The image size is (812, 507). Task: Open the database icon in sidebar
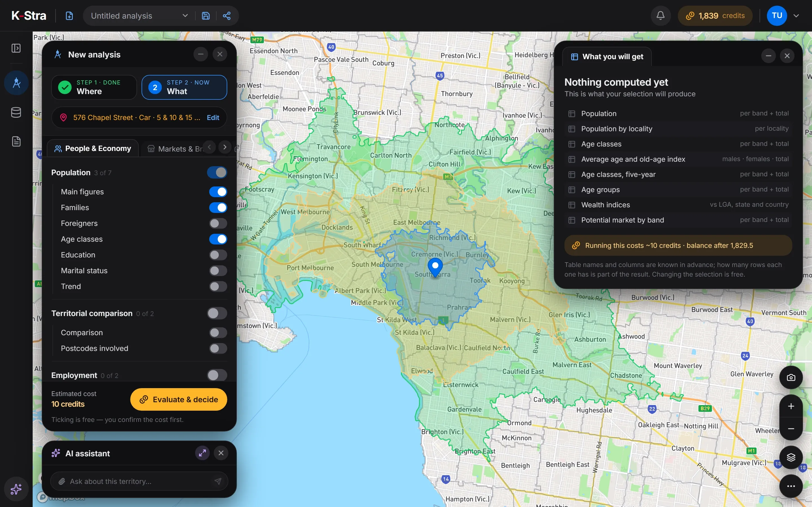[x=16, y=112]
